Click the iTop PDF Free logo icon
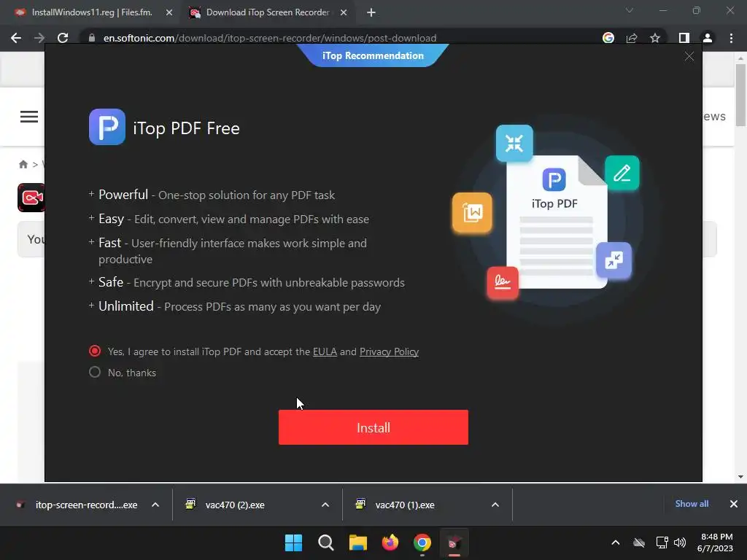This screenshot has width=747, height=560. (107, 127)
